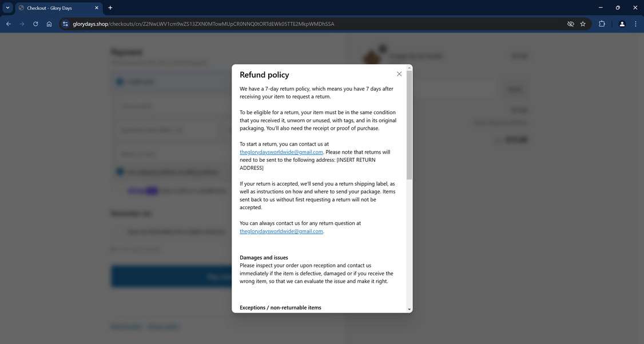The width and height of the screenshot is (644, 344).
Task: Restore down the browser window
Action: (x=618, y=8)
